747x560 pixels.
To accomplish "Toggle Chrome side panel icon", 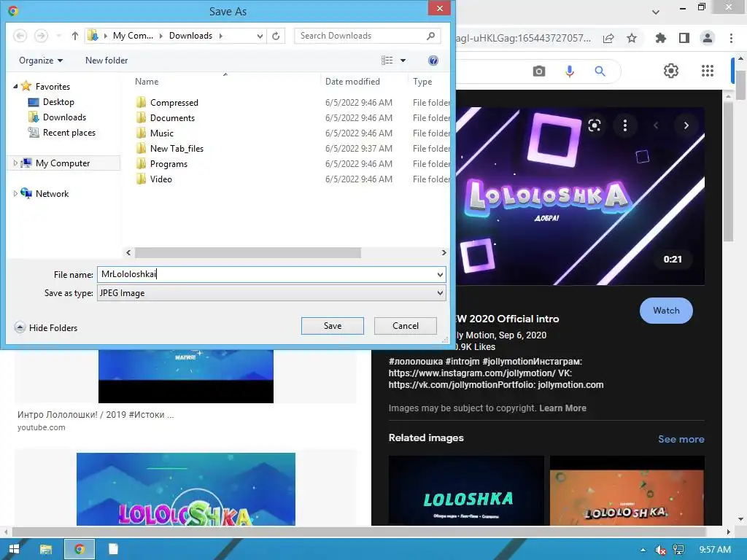I will (684, 38).
